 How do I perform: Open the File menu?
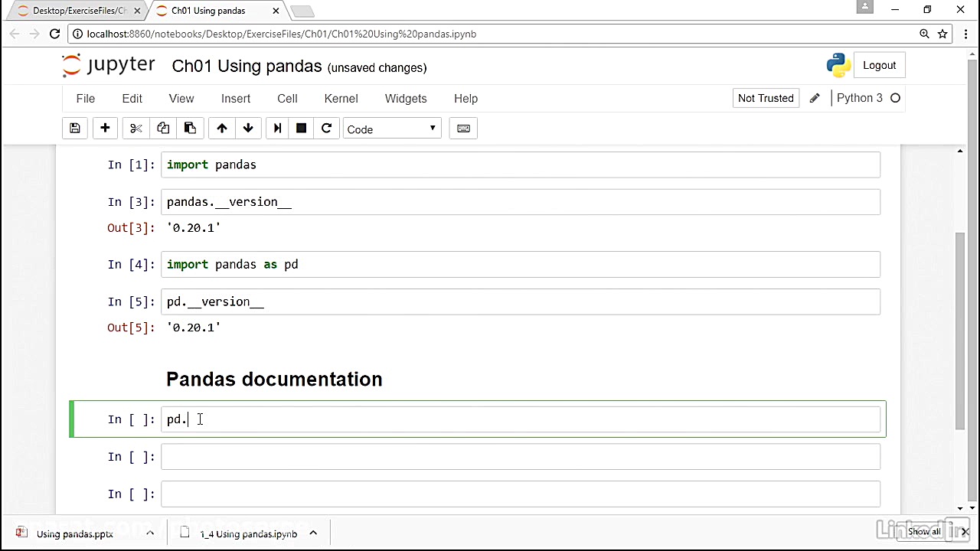86,98
